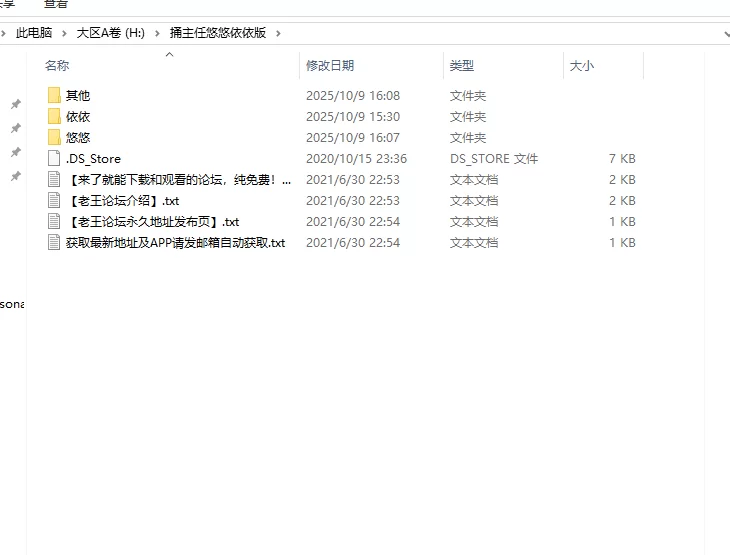The height and width of the screenshot is (555, 730).
Task: Select the folder named 悠悠
Action: pos(78,137)
